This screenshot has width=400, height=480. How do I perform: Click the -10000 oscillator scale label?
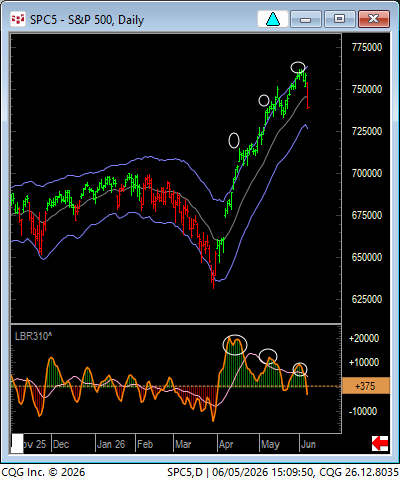(364, 411)
